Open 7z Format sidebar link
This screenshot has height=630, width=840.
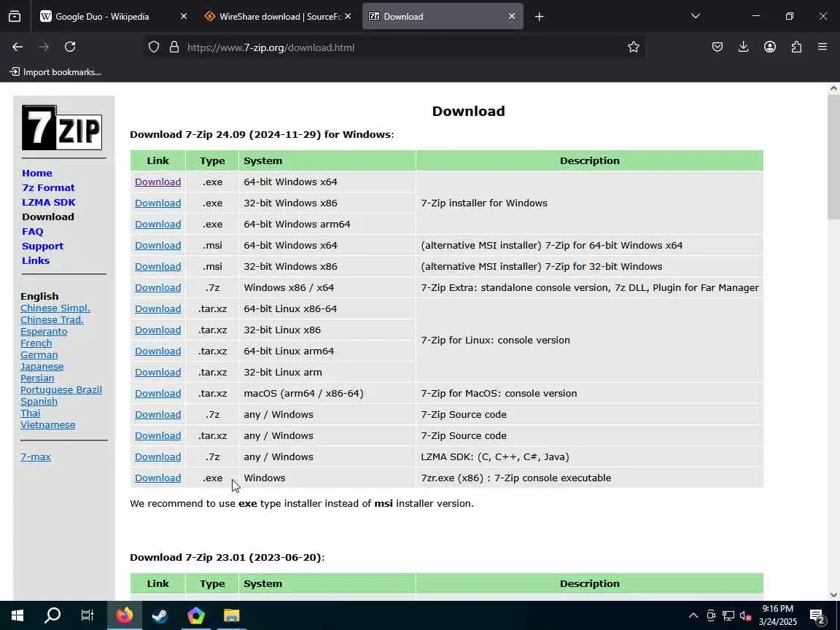[x=48, y=187]
